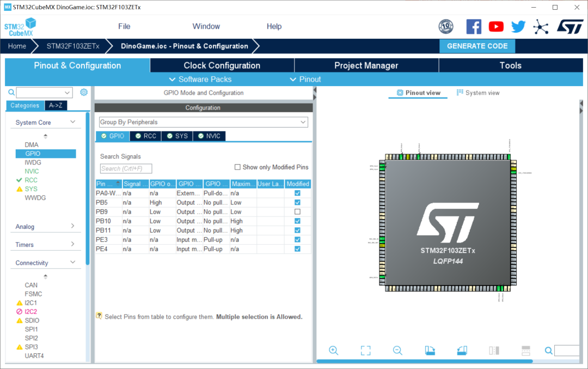Fit the chip to the pinout view
588x369 pixels.
coord(366,350)
